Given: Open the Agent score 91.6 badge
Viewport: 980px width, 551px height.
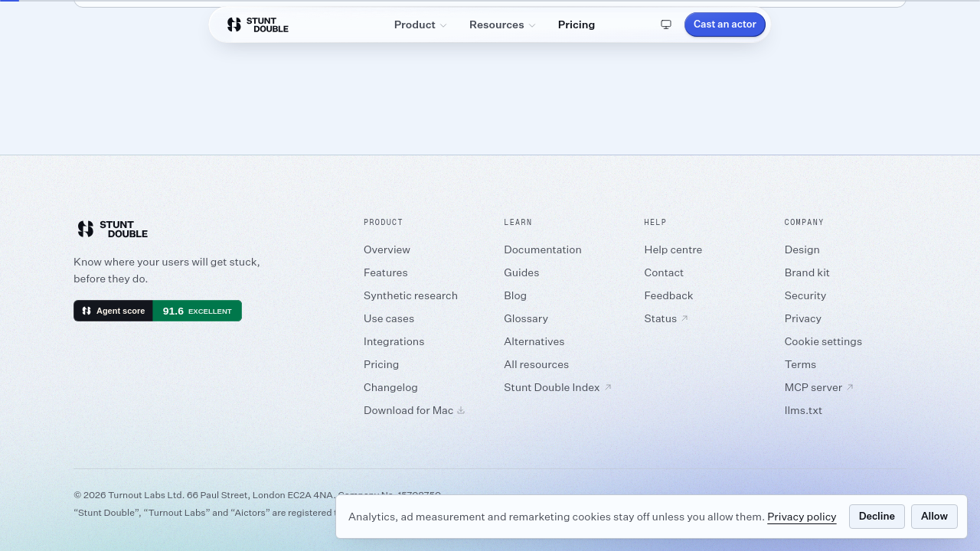Looking at the screenshot, I should 158,311.
